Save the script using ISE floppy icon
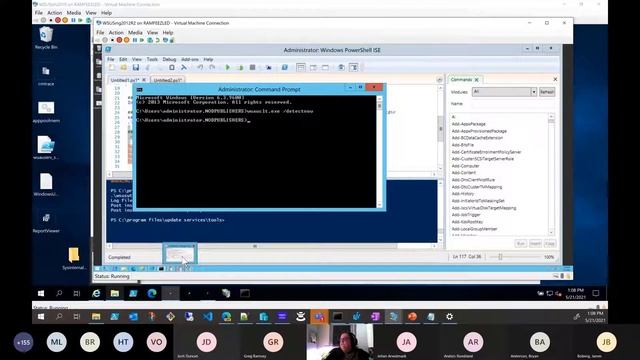Screen dimensions: 640x360 point(136,67)
